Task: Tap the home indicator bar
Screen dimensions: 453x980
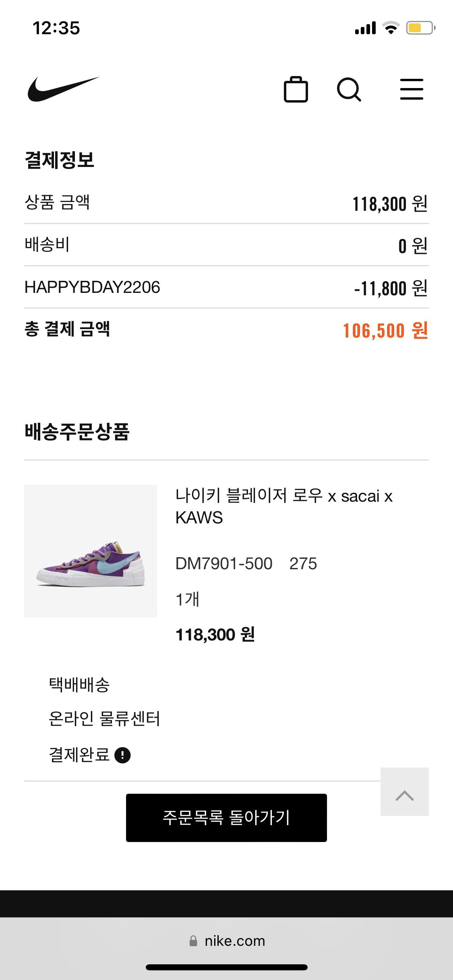Action: pyautogui.click(x=226, y=968)
